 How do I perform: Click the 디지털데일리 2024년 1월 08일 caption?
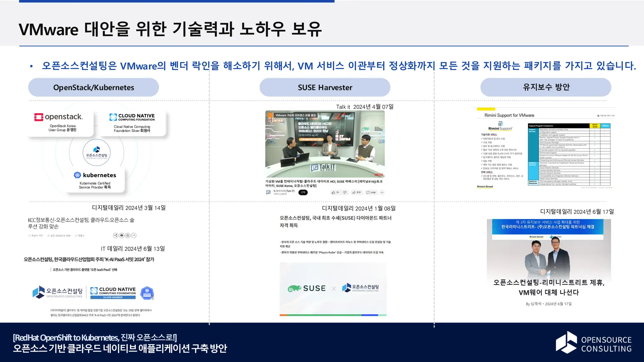[x=359, y=208]
